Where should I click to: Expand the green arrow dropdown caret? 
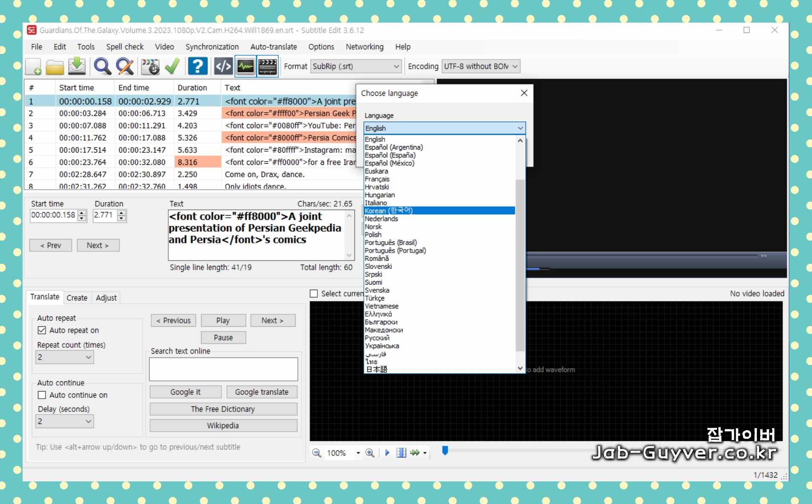point(425,453)
